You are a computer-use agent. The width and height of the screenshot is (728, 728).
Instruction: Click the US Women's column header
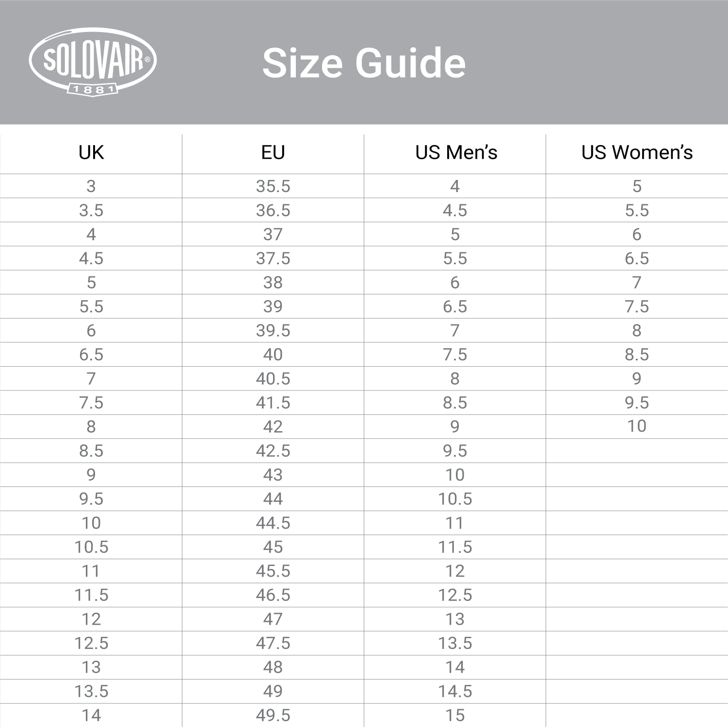[637, 153]
